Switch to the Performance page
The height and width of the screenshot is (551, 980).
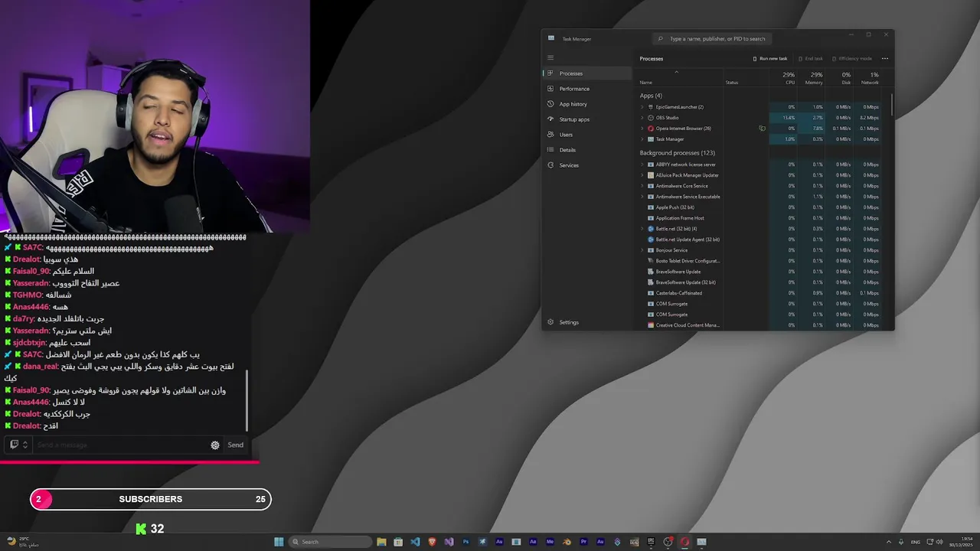click(588, 89)
